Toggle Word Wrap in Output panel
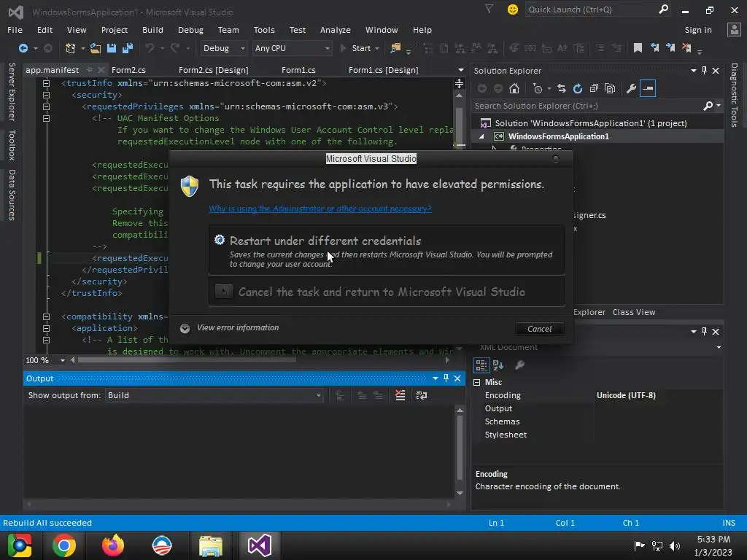Image resolution: width=747 pixels, height=560 pixels. pyautogui.click(x=422, y=395)
